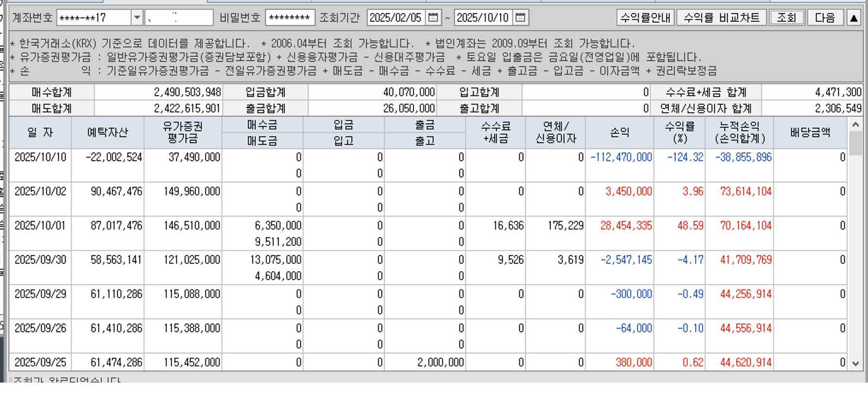Click the vertical scrollbar thumb
The image size is (868, 420).
855,143
